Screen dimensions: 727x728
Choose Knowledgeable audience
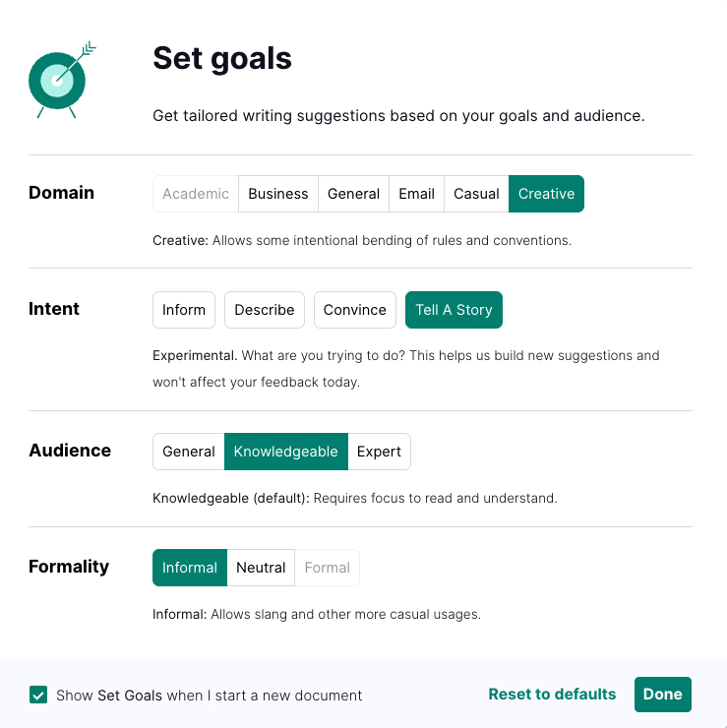tap(285, 452)
